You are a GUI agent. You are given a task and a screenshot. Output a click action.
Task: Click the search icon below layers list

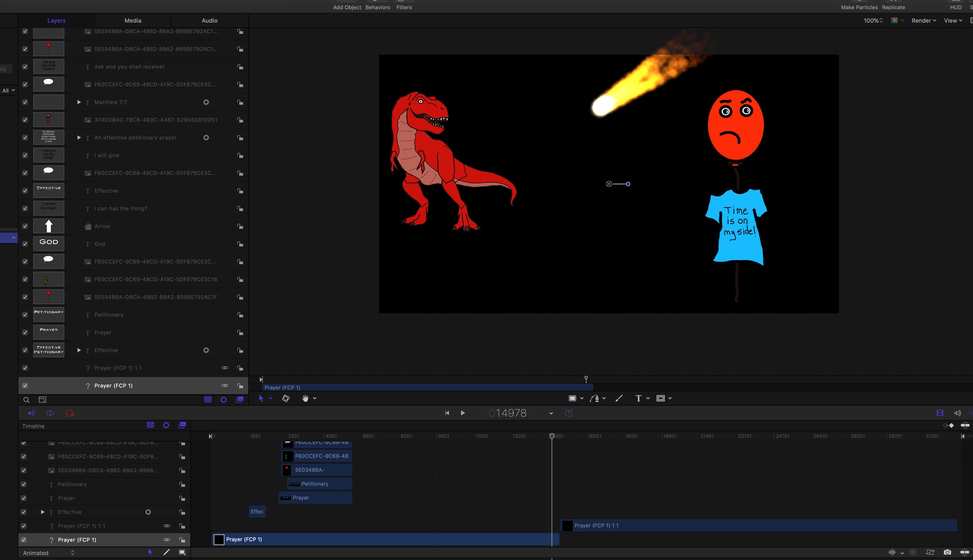click(x=26, y=400)
